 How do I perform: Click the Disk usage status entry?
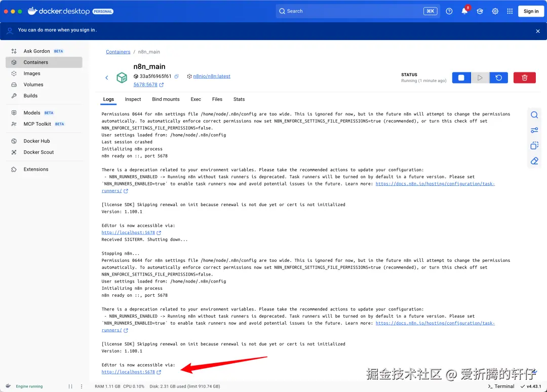(x=184, y=386)
